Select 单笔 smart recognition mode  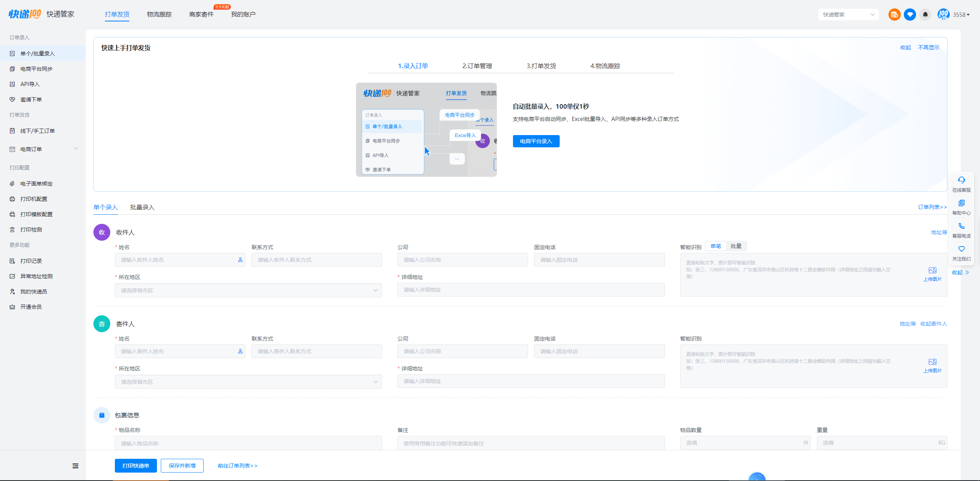[x=715, y=246]
